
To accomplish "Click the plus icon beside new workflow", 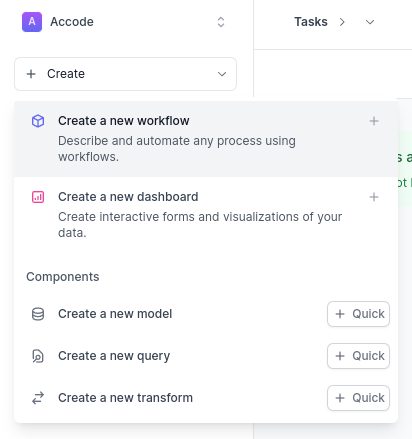I will (x=374, y=121).
